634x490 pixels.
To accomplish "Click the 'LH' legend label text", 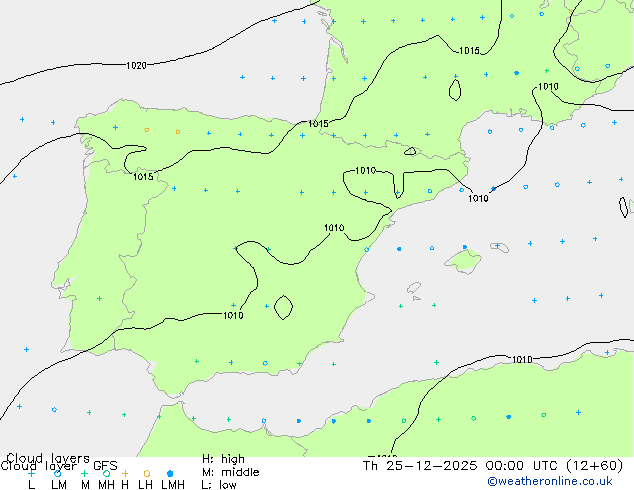I will 146,485.
